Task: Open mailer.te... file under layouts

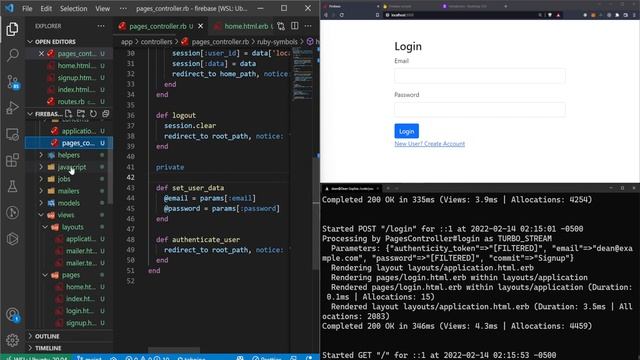Action: 69,263
